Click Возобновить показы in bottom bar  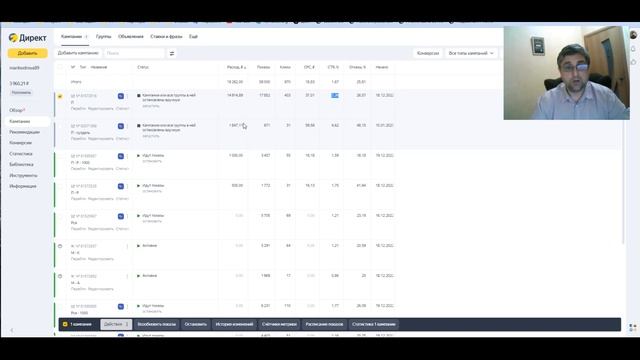coord(157,324)
